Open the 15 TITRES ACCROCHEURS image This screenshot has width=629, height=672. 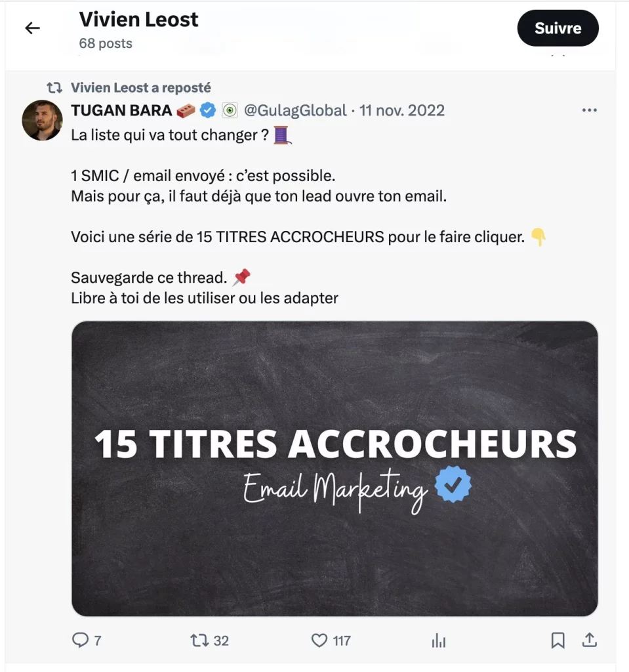335,469
